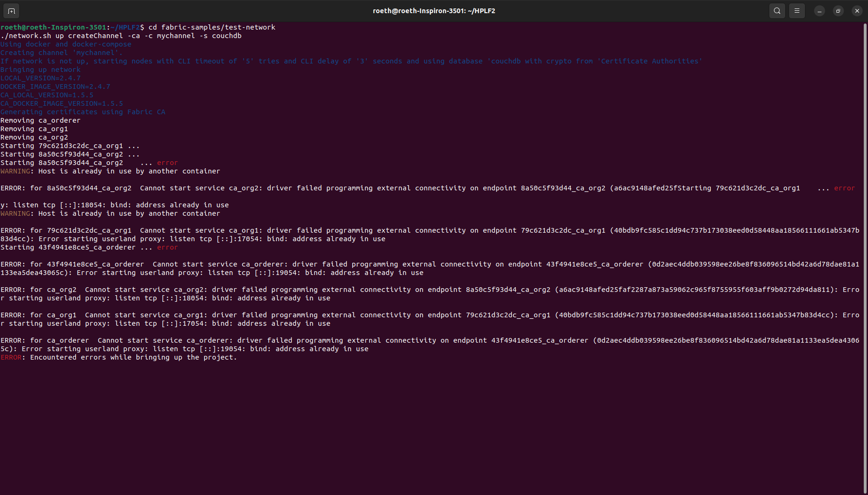The height and width of the screenshot is (495, 868).
Task: Click the green prompt 'roeth@roeth-Inspiron-3501'
Action: 53,27
